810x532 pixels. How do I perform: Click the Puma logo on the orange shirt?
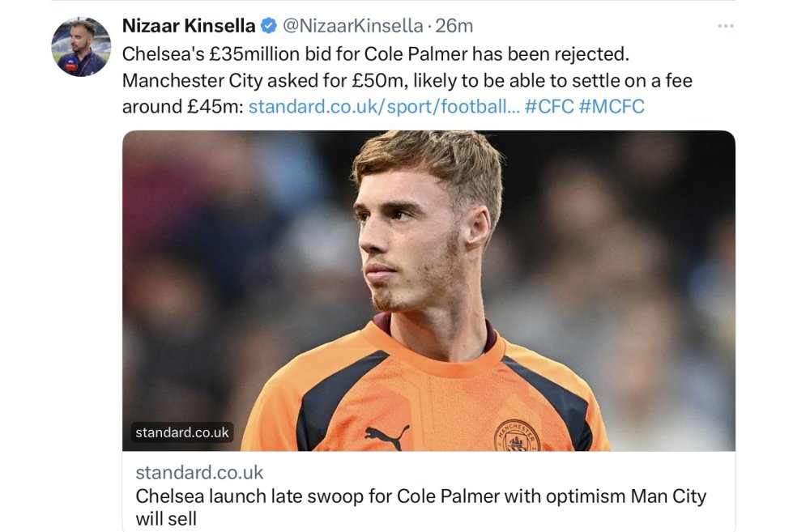pyautogui.click(x=386, y=437)
